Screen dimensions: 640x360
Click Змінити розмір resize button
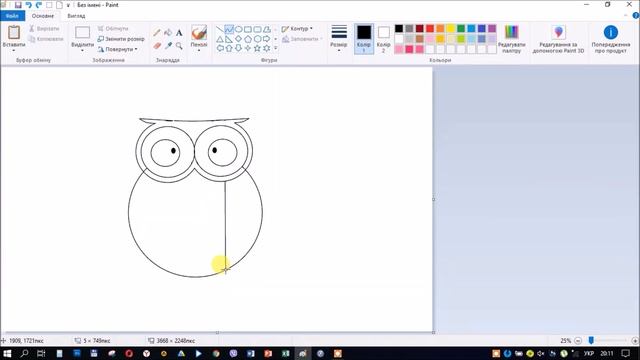coord(121,39)
